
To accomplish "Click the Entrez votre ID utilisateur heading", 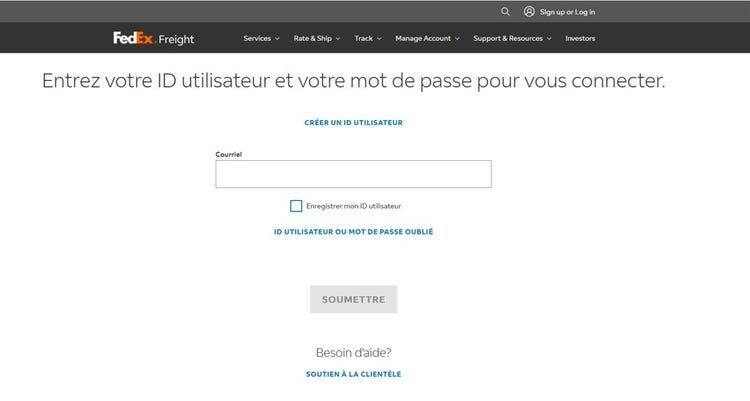I will [x=353, y=80].
